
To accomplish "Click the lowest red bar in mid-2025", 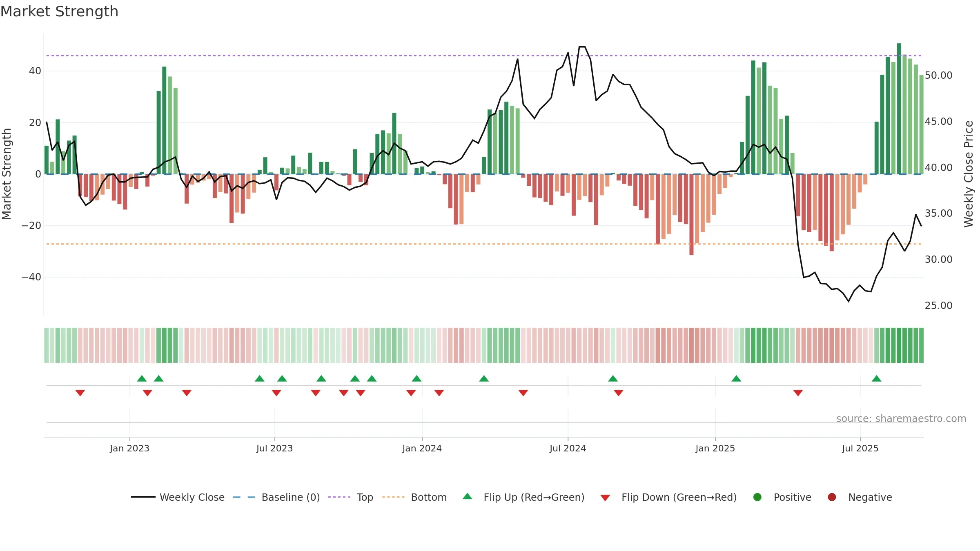I will 831,213.
